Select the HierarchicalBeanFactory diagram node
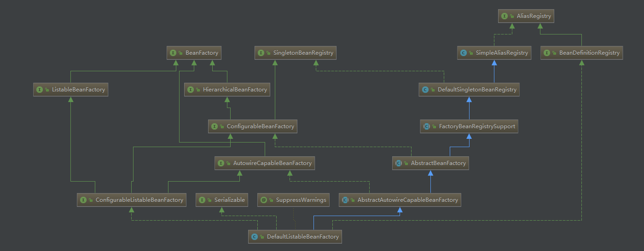 click(227, 90)
